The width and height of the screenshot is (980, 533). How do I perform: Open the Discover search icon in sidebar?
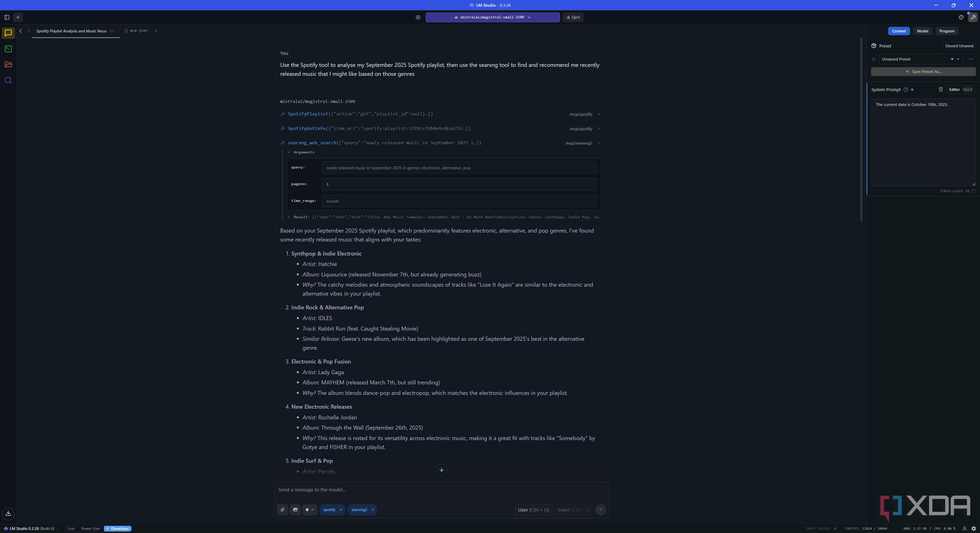coord(8,80)
